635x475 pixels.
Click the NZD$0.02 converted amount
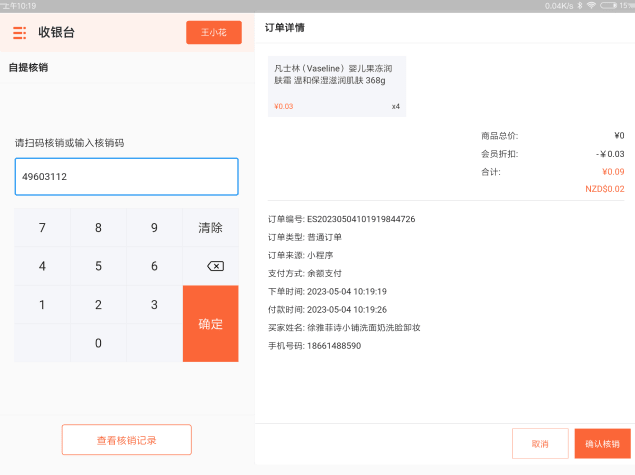click(605, 189)
